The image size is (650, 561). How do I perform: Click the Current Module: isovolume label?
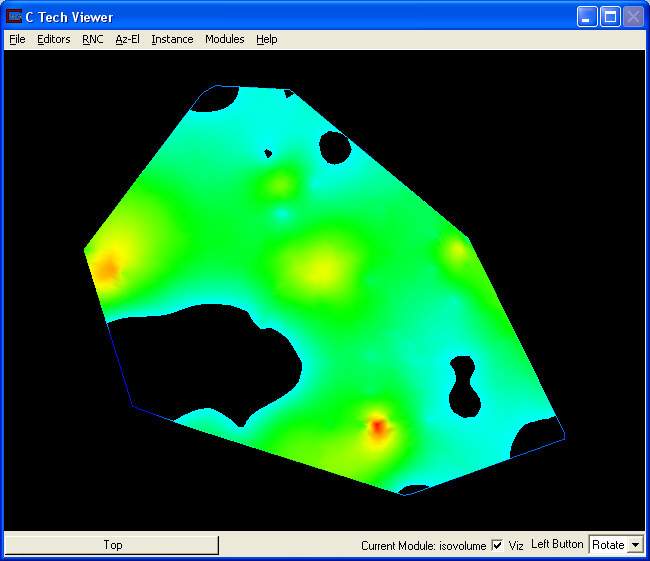coord(423,546)
